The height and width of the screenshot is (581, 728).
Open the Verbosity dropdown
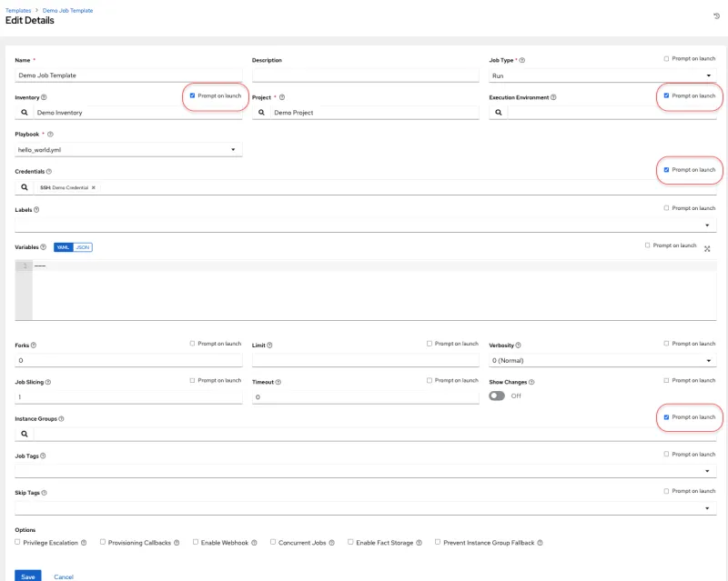602,360
